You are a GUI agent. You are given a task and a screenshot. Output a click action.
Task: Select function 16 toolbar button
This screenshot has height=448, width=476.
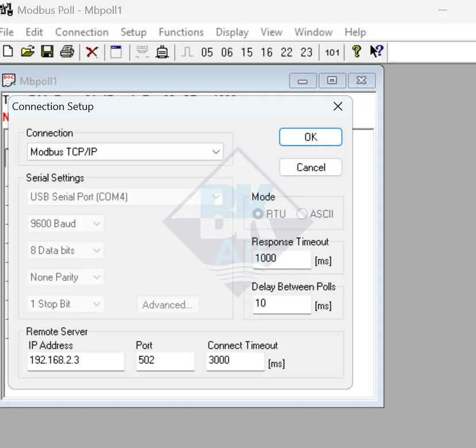click(267, 52)
